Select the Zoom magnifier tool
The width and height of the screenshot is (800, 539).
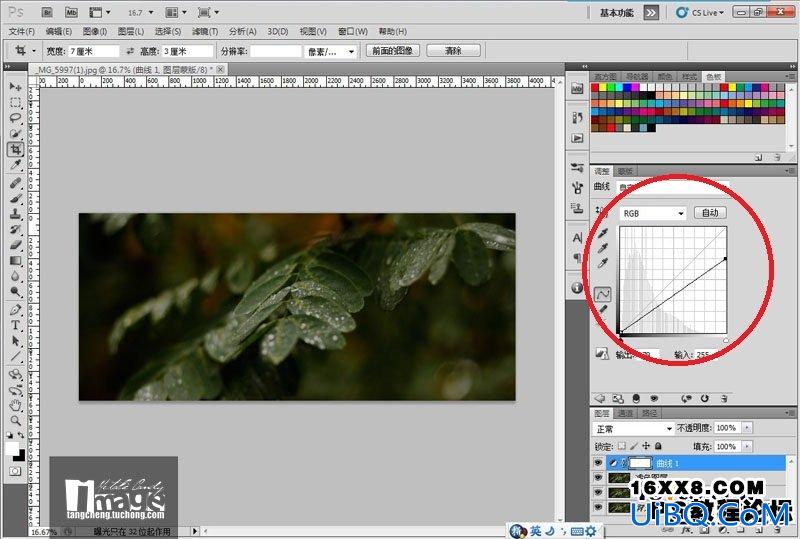coord(15,421)
